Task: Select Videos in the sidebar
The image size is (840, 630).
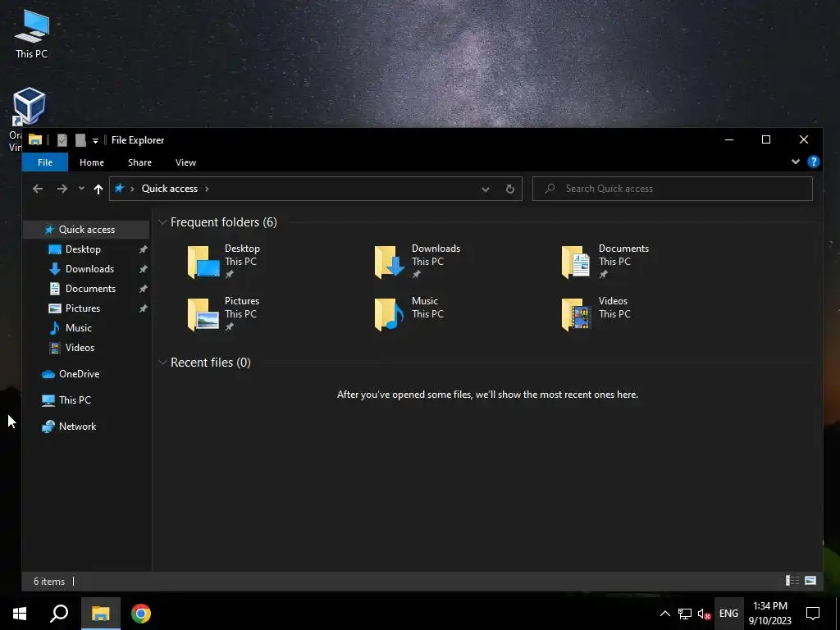Action: (80, 348)
